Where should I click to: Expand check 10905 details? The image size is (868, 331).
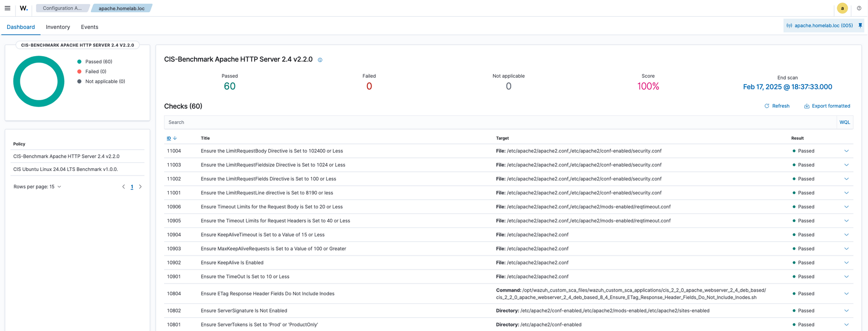point(846,221)
